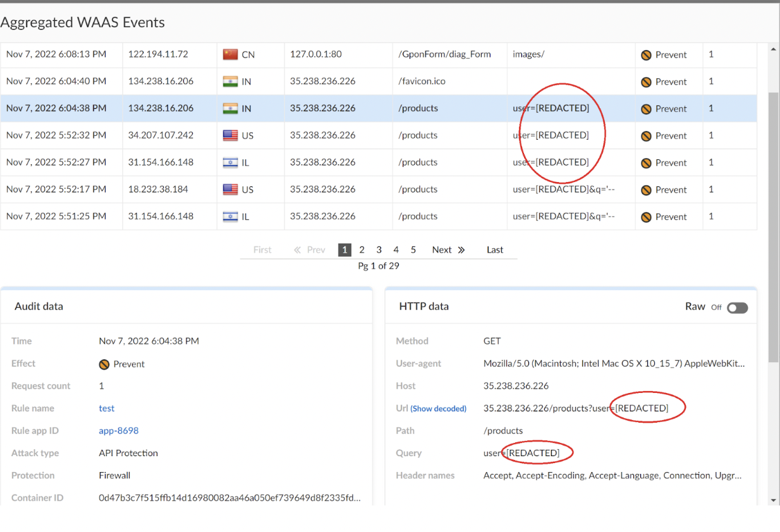Click Prevent icon in 6:08:13 PM row

coord(646,55)
